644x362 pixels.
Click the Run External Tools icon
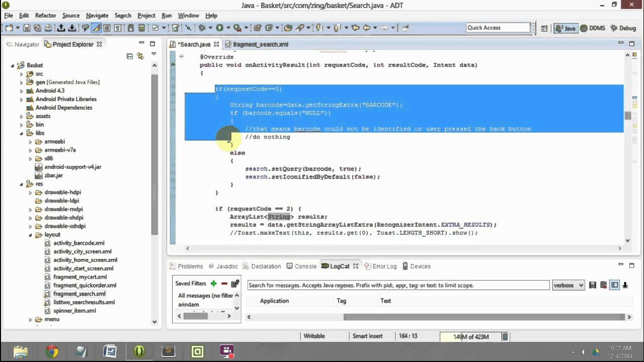coord(237,28)
